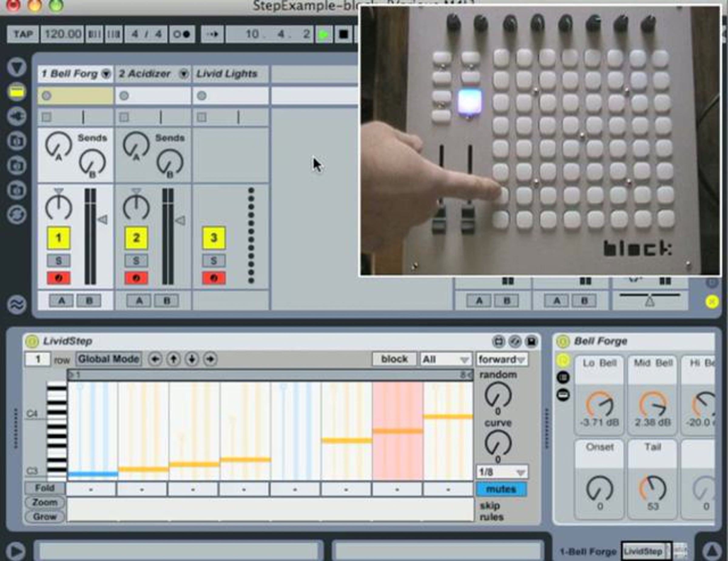
Task: Toggle arm button on Bell Forg track
Action: [58, 278]
